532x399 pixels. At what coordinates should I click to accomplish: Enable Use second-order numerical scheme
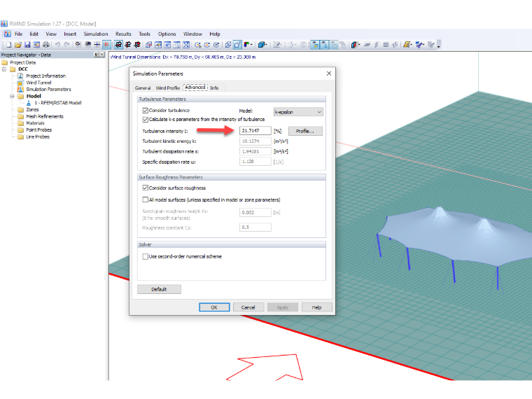tap(145, 256)
